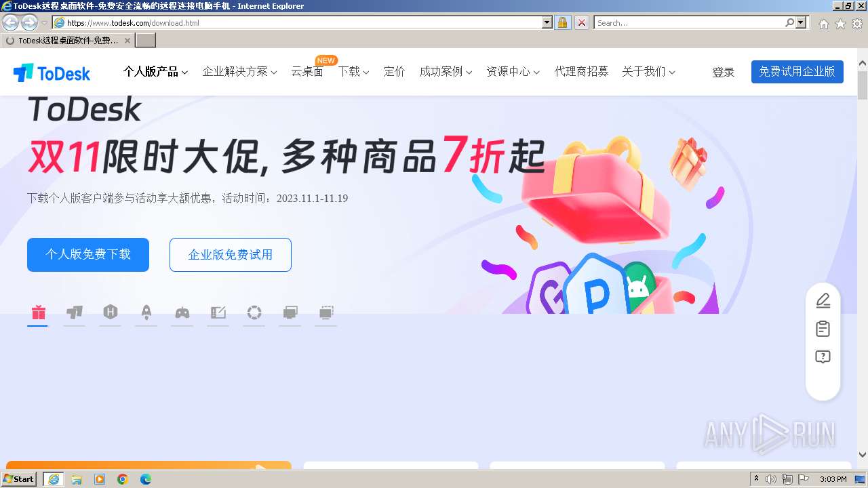Click the IE Back arrow button
868x488 pixels.
coord(10,22)
